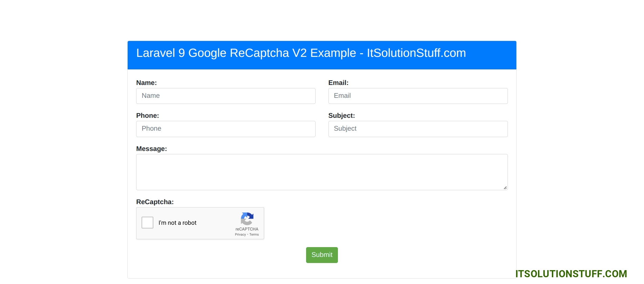Focus the Name input field
This screenshot has width=644, height=284.
point(226,96)
